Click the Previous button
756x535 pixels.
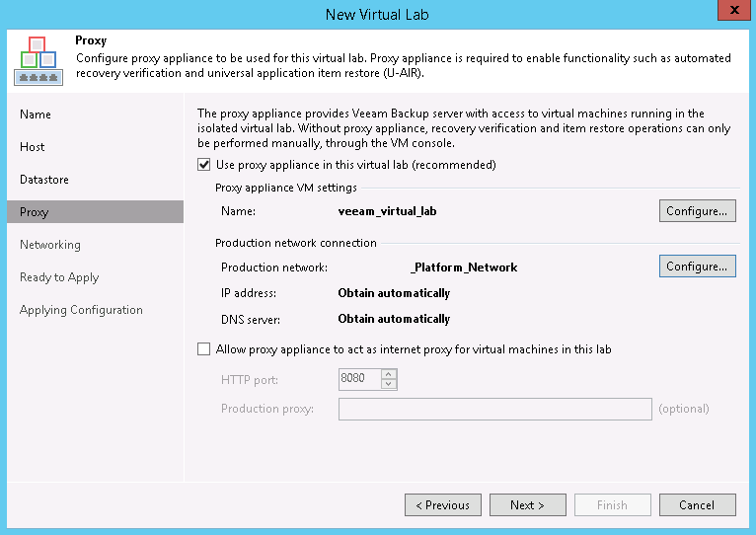tap(442, 505)
